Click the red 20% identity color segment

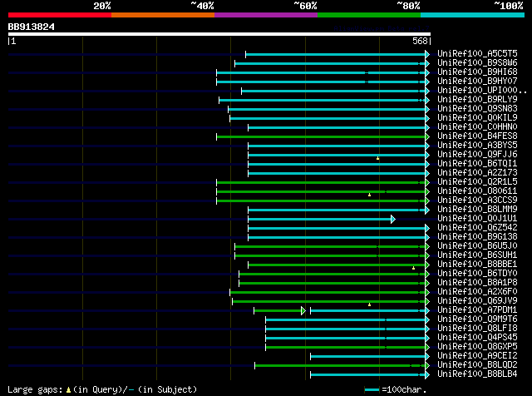[x=60, y=15]
